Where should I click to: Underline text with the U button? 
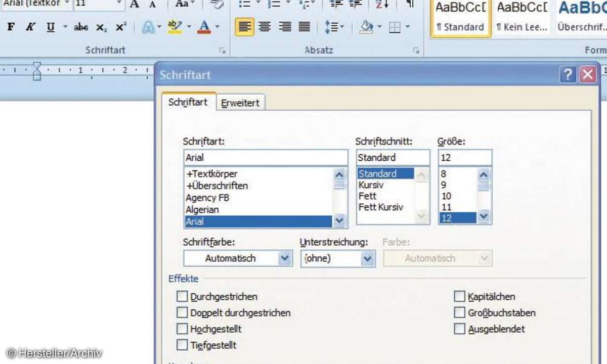click(x=51, y=27)
